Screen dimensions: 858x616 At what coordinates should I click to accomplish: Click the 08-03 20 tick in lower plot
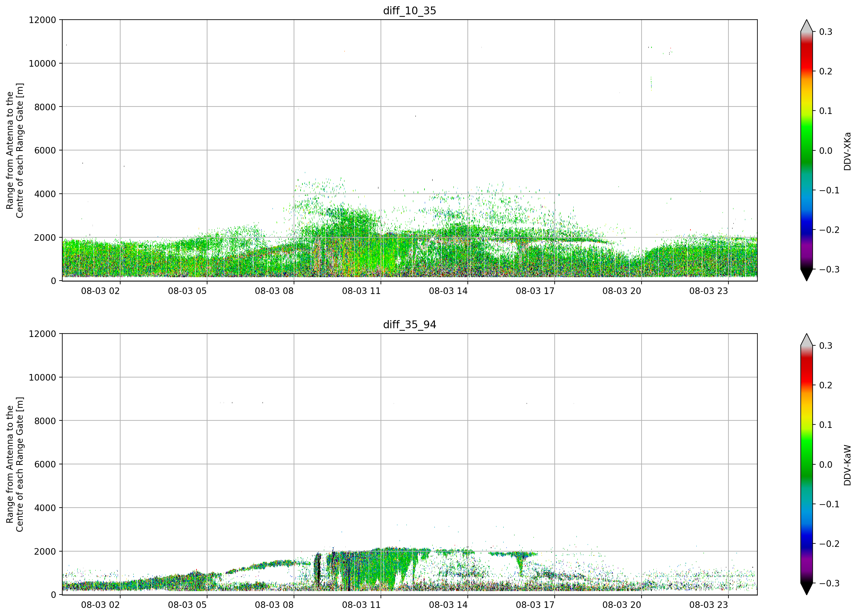coord(622,605)
